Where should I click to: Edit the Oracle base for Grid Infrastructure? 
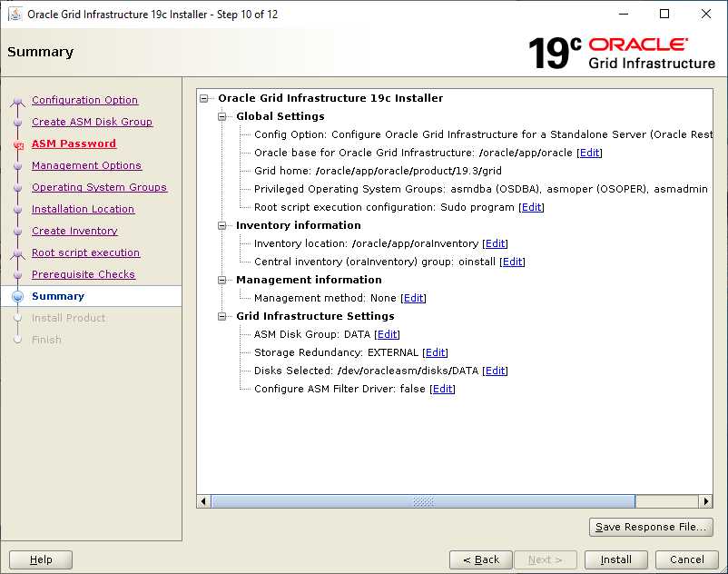590,153
